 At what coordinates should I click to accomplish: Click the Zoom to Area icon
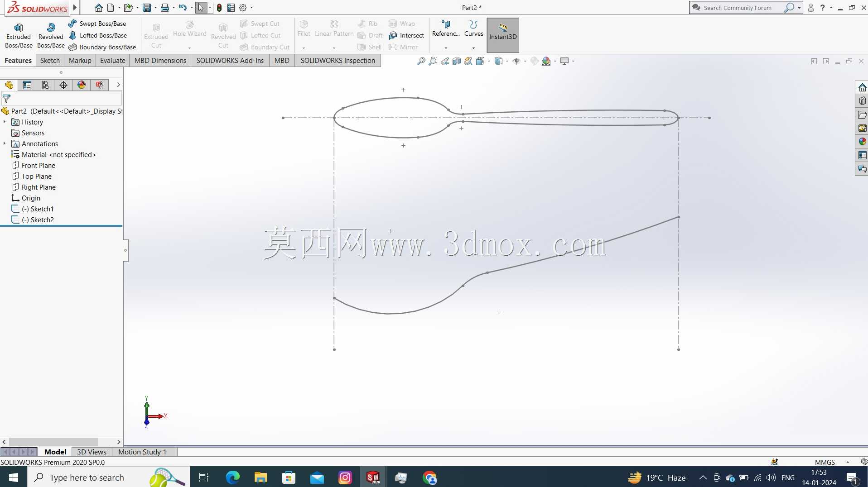433,61
